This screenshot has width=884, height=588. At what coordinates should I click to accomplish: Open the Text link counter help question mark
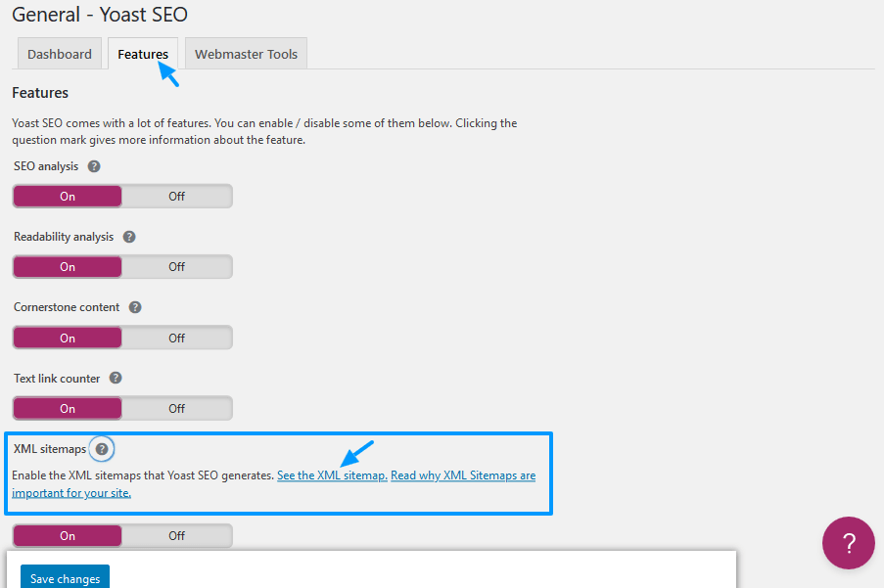[x=116, y=378]
